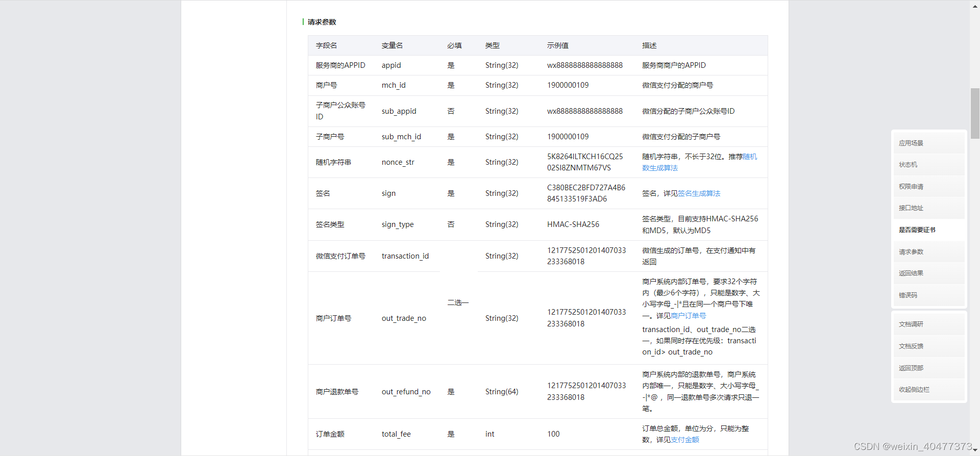Image resolution: width=980 pixels, height=456 pixels.
Task: Open the 支付金额 link
Action: (684, 440)
